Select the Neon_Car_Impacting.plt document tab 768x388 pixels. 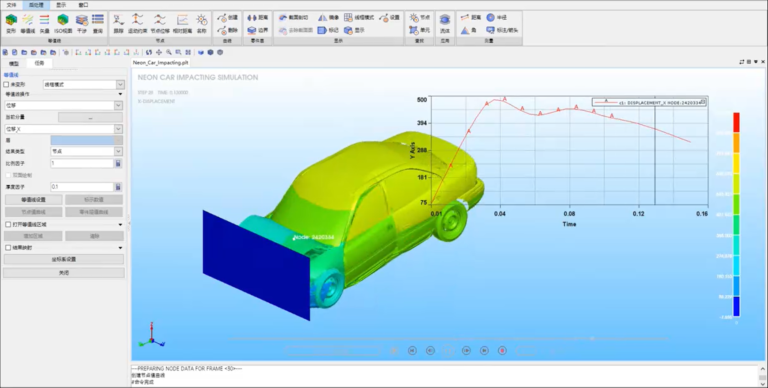(161, 63)
